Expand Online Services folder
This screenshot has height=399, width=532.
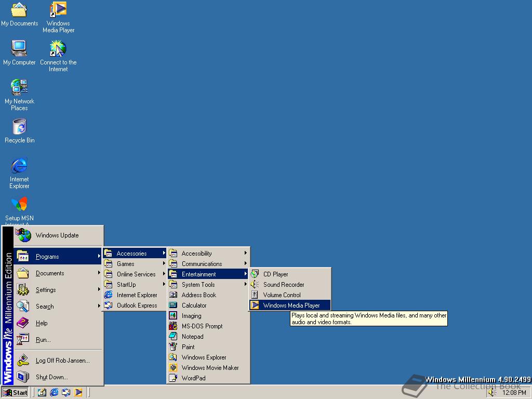[135, 274]
